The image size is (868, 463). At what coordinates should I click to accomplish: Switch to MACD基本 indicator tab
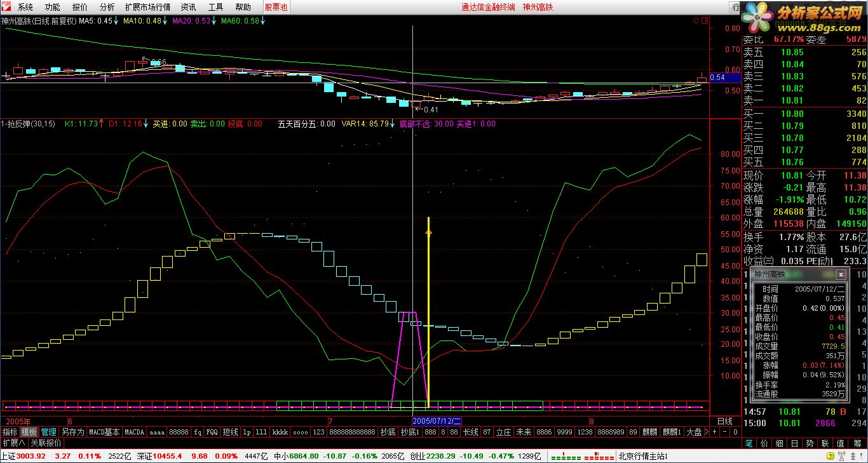pyautogui.click(x=104, y=432)
